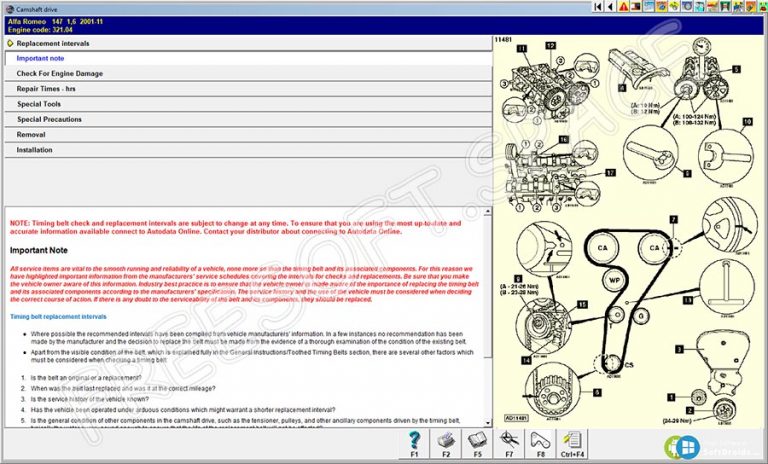768x464 pixels.
Task: Click the Timing belt replacement intervals heading
Action: point(58,317)
